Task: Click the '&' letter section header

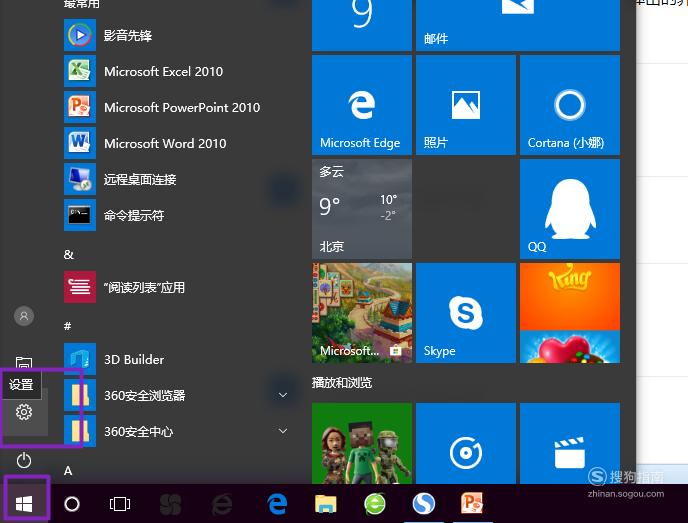Action: pyautogui.click(x=68, y=254)
